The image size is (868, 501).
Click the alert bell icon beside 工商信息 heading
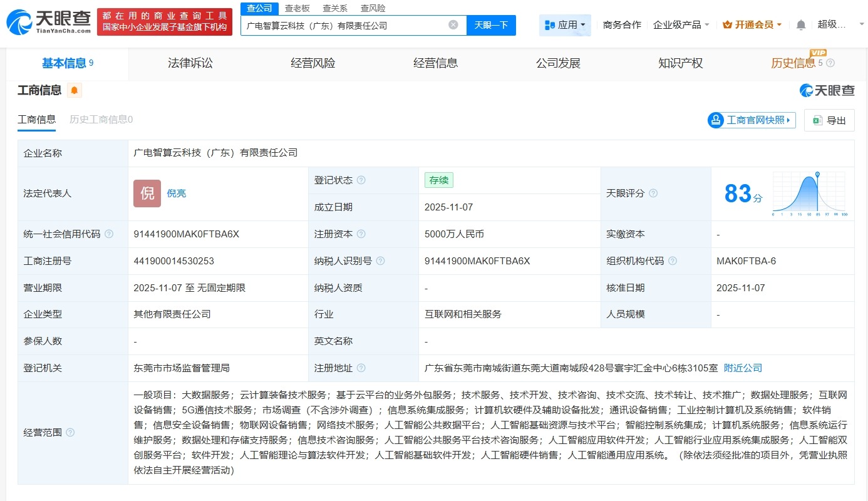74,90
